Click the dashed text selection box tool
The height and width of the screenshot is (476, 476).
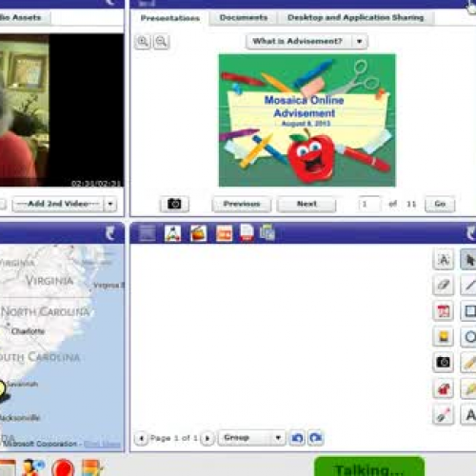(444, 260)
